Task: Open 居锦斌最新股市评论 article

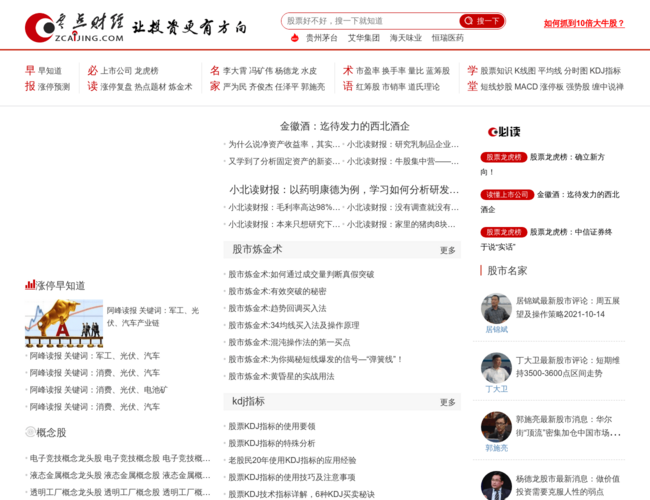Action: (x=568, y=308)
